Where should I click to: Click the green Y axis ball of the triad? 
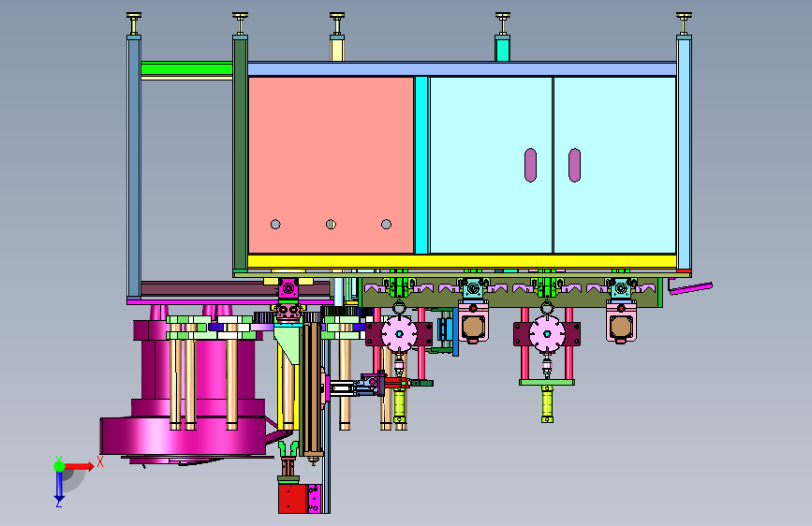(x=60, y=466)
